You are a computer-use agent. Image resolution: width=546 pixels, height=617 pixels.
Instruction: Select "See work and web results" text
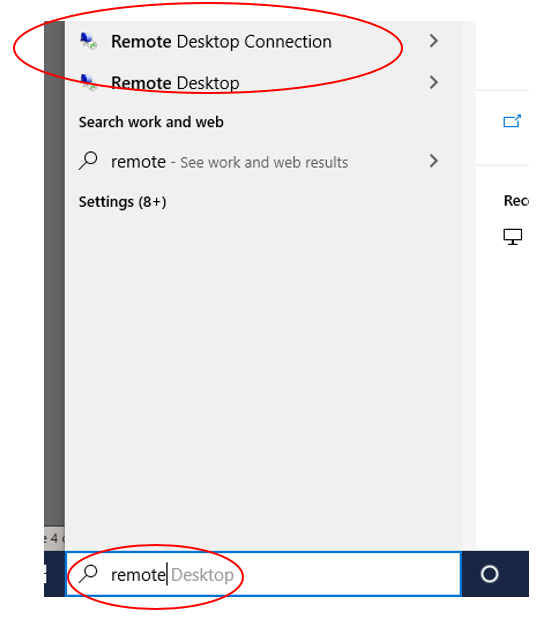(264, 162)
